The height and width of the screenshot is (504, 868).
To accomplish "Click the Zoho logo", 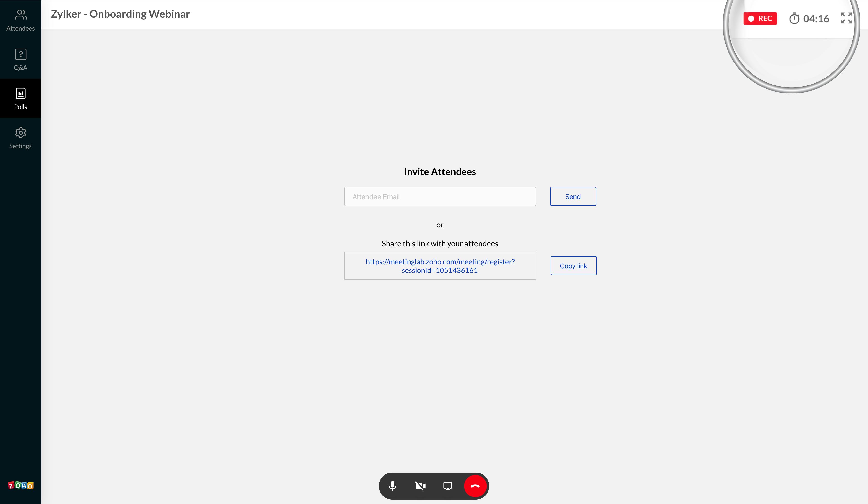I will coord(21,485).
